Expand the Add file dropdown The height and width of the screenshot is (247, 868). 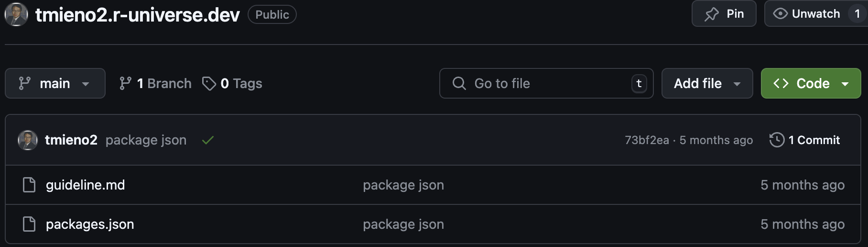[707, 83]
